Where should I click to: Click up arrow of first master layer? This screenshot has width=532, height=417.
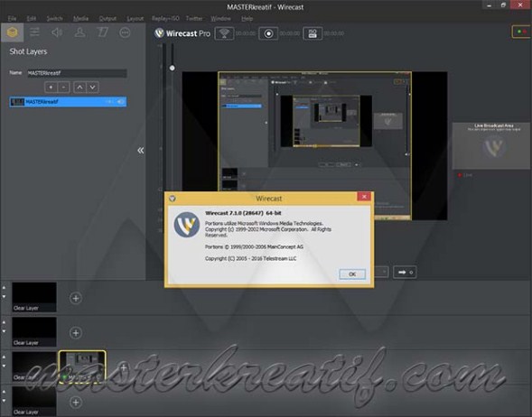pos(5,288)
